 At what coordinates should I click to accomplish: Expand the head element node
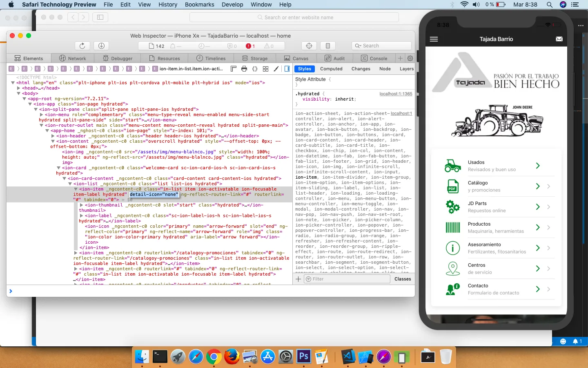click(x=19, y=88)
